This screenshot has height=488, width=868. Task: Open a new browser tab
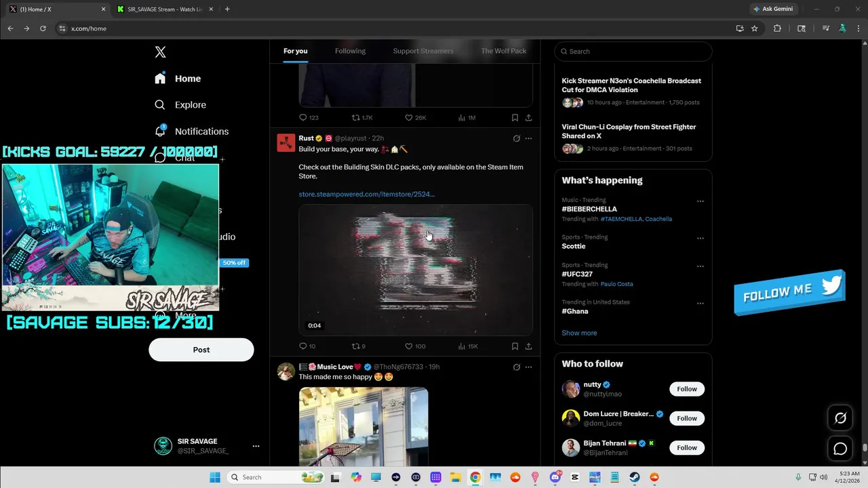click(227, 9)
